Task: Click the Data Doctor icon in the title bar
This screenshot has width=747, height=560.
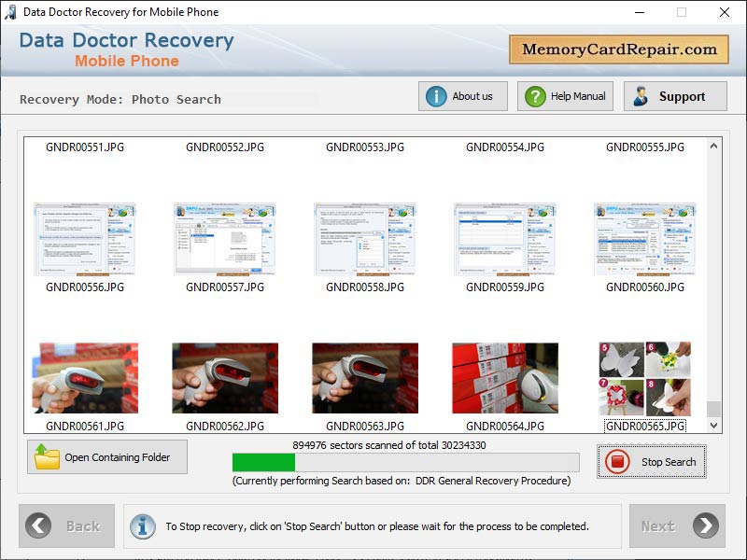Action: pyautogui.click(x=10, y=12)
